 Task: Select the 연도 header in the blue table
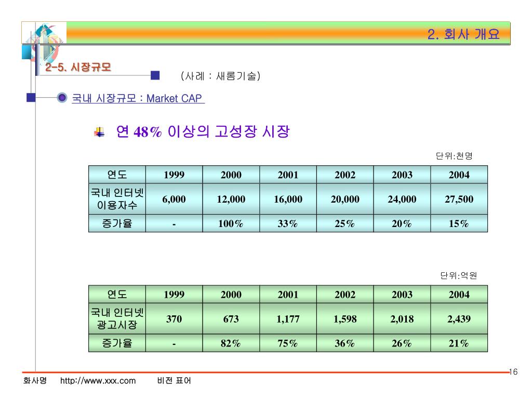(117, 175)
